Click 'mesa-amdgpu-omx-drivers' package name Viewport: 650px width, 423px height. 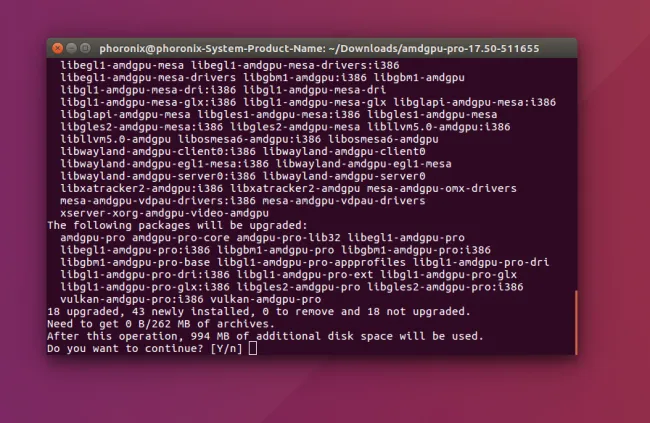point(441,188)
